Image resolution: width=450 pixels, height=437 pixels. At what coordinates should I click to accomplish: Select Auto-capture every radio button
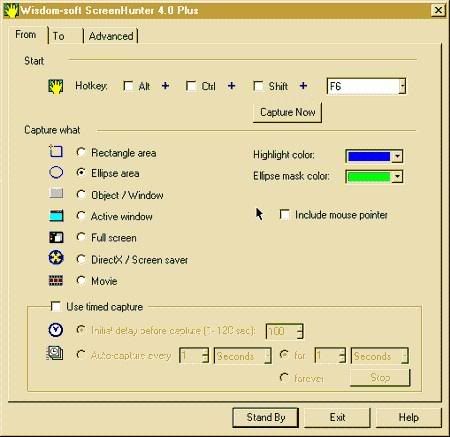81,355
